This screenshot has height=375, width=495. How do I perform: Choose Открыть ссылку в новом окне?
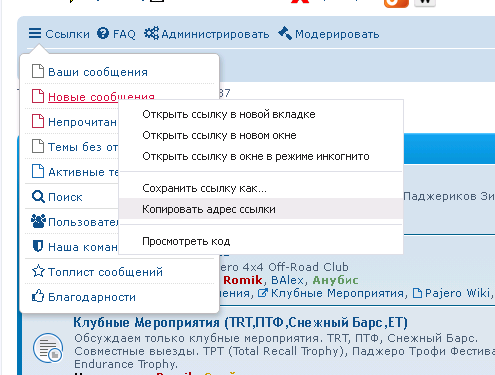(261, 135)
